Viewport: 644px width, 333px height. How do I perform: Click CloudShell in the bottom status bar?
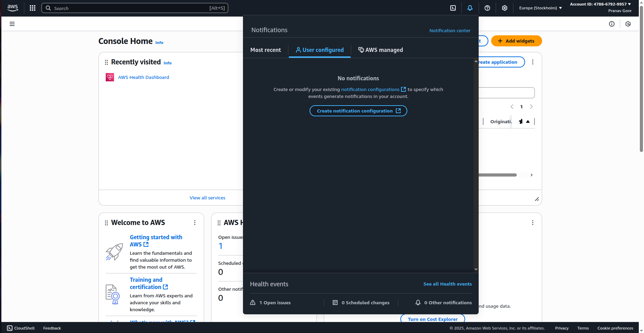(x=20, y=328)
